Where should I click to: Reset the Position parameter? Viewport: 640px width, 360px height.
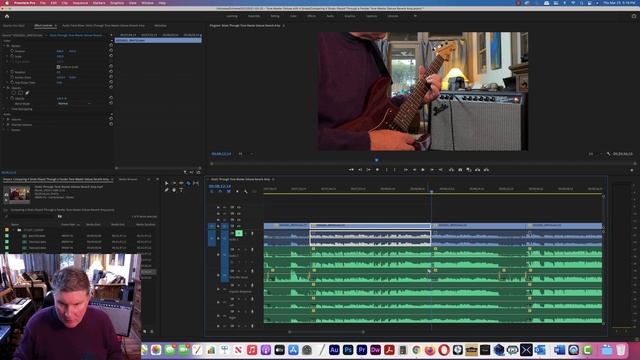pos(111,51)
